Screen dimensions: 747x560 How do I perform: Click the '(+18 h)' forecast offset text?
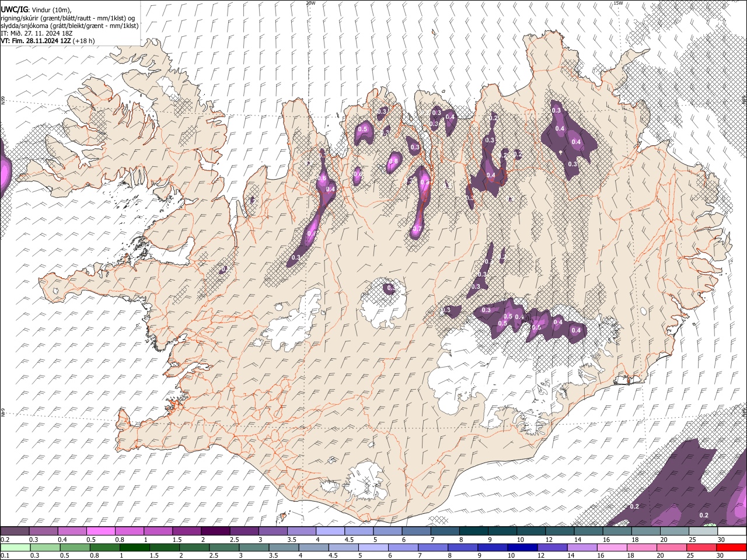point(85,41)
